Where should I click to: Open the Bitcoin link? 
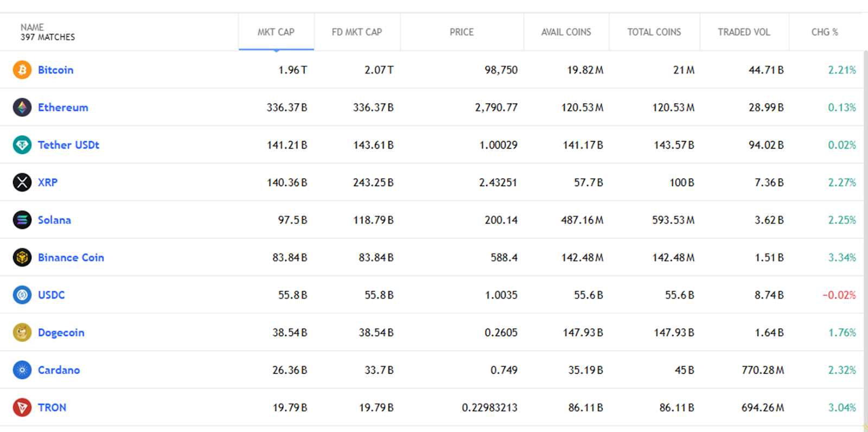[55, 70]
